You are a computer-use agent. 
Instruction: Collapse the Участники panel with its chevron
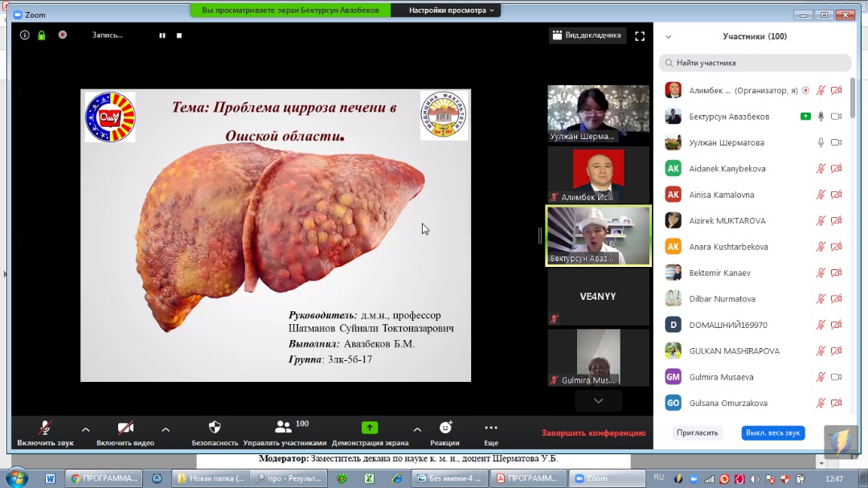(x=669, y=36)
